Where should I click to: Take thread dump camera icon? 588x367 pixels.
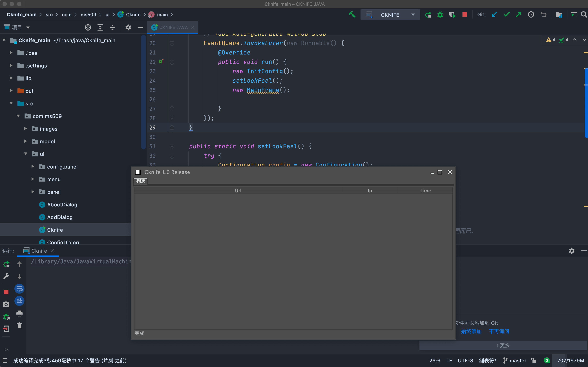pyautogui.click(x=6, y=304)
